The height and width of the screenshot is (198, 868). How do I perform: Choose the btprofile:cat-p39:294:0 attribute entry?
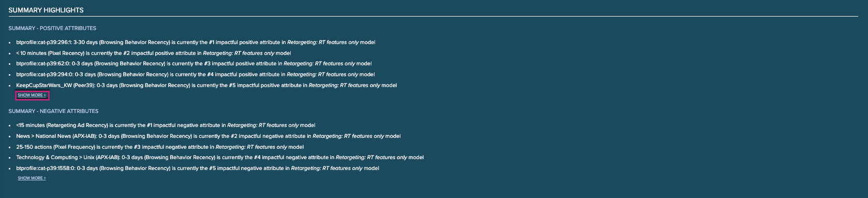pyautogui.click(x=196, y=75)
